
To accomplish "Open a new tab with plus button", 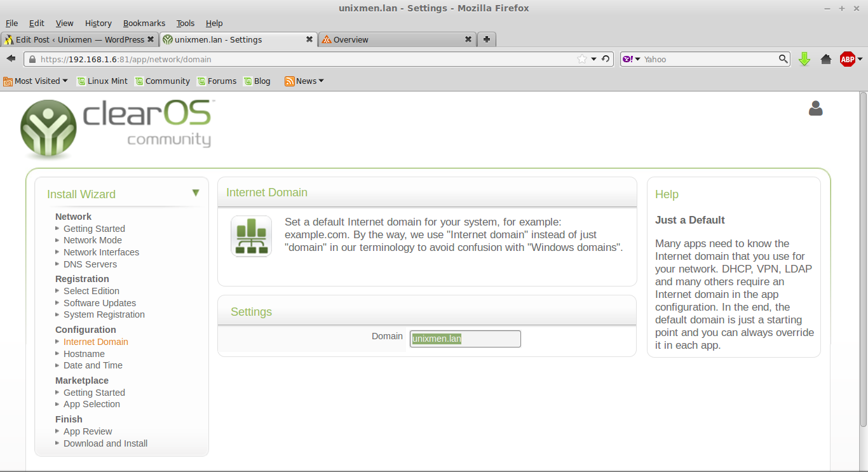I will tap(487, 39).
